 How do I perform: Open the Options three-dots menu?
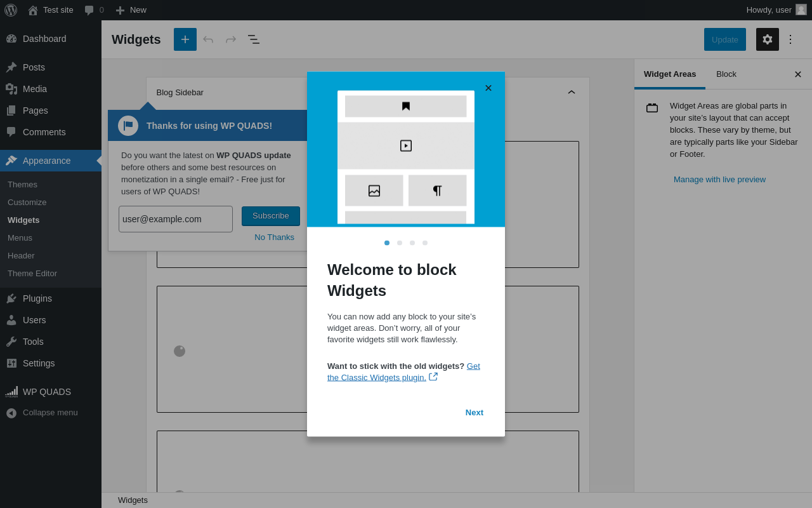790,39
